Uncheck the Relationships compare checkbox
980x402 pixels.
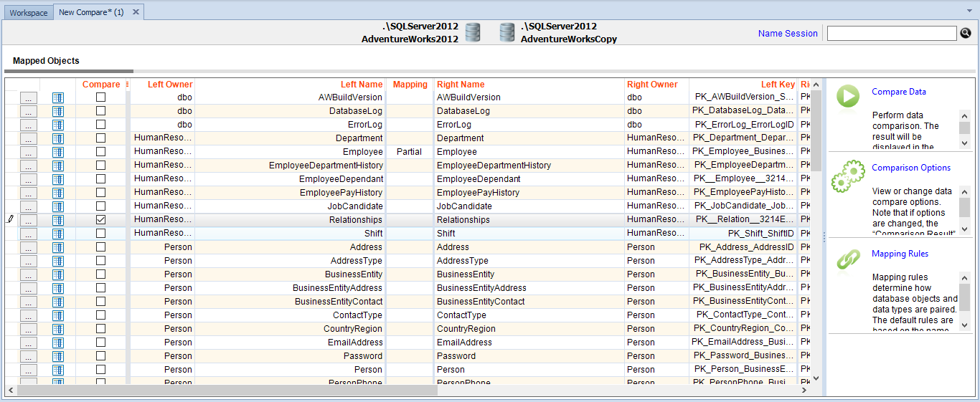click(100, 219)
